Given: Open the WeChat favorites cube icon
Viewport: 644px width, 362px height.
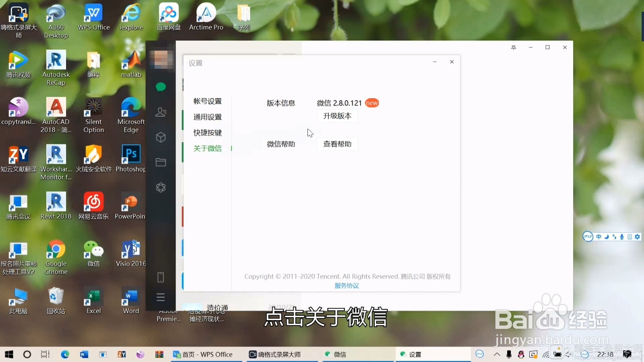Looking at the screenshot, I should coord(161,137).
